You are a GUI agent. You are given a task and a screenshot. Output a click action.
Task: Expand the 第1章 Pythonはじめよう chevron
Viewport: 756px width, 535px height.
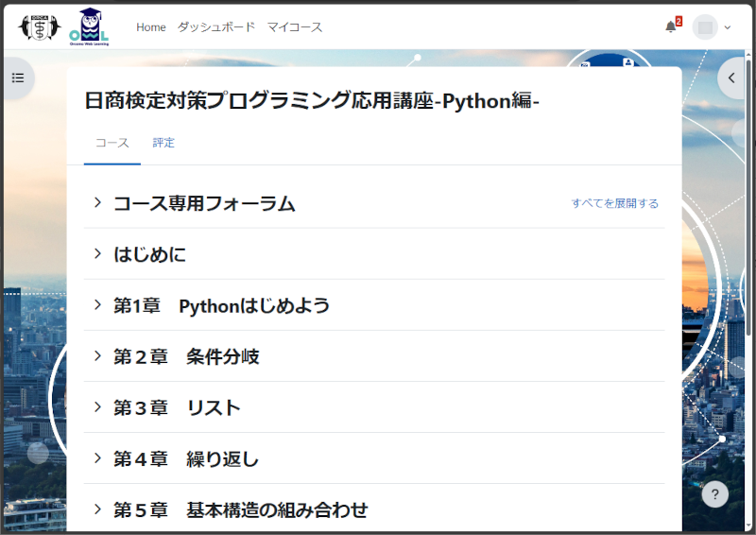[x=97, y=304]
